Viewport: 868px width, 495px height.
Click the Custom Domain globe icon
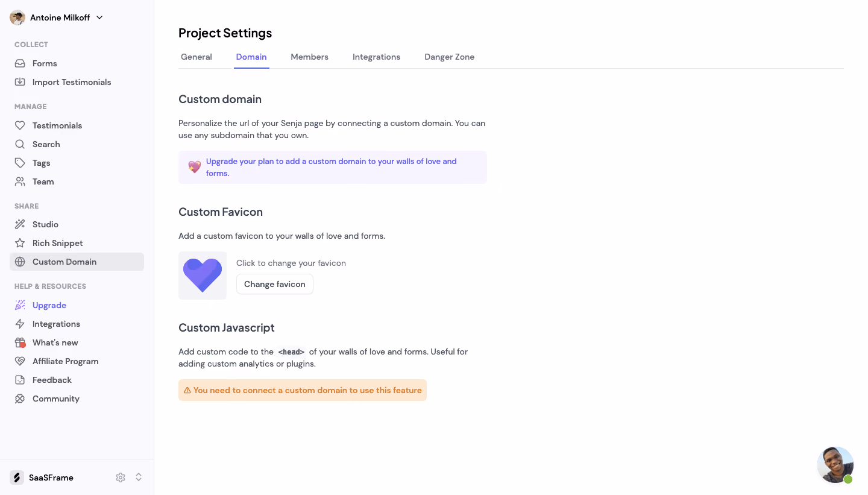[20, 262]
